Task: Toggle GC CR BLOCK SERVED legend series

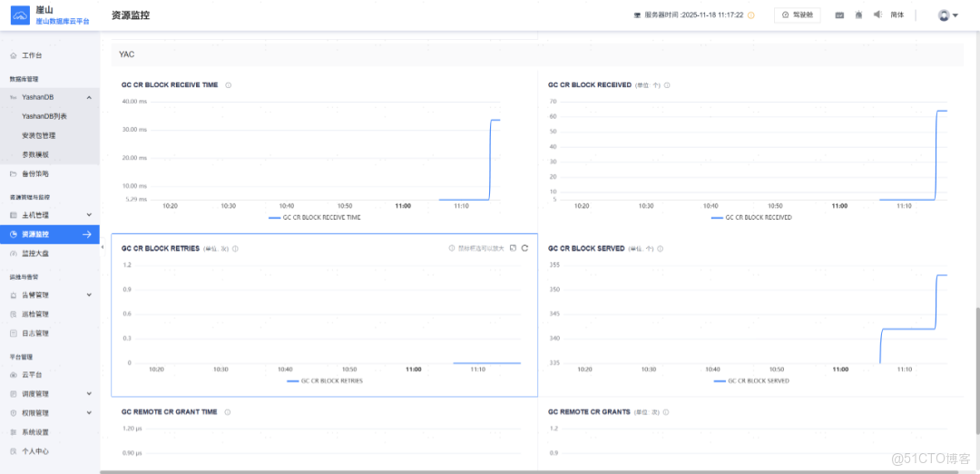Action: pos(751,381)
